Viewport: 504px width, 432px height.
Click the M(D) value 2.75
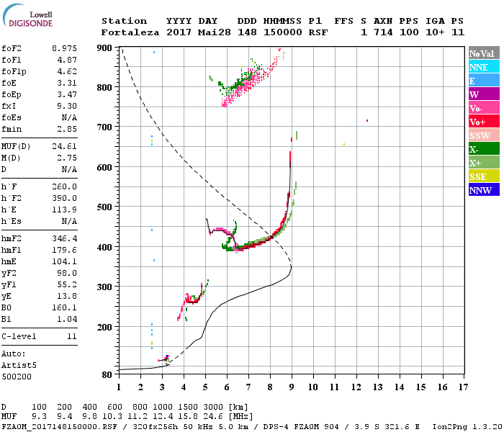tap(67, 158)
